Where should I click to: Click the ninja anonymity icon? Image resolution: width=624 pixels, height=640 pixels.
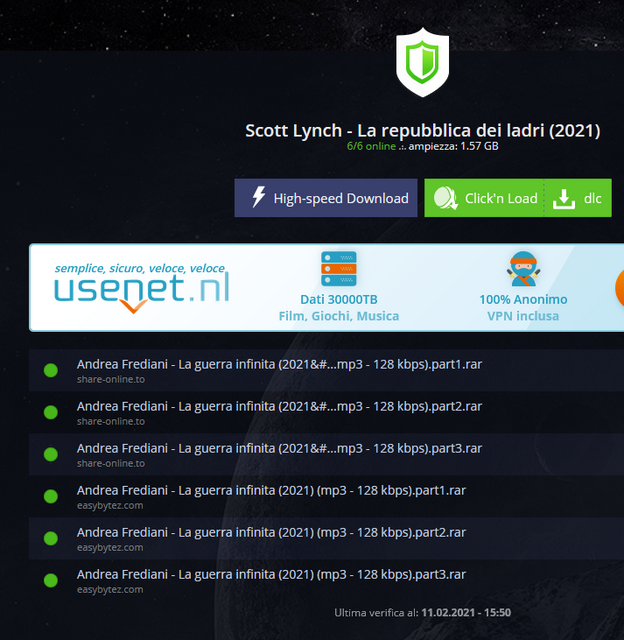[x=524, y=269]
